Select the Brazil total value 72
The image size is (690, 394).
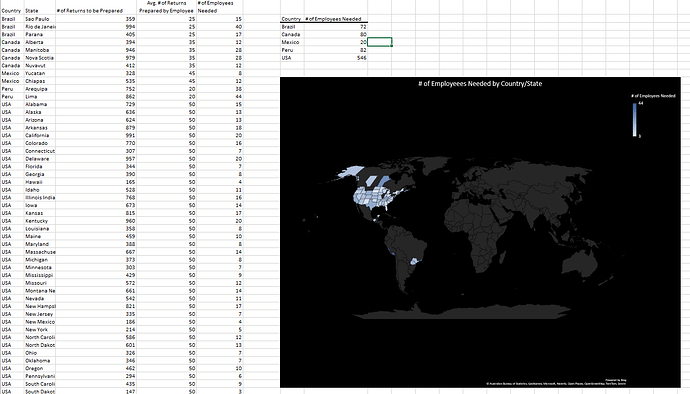pyautogui.click(x=363, y=27)
